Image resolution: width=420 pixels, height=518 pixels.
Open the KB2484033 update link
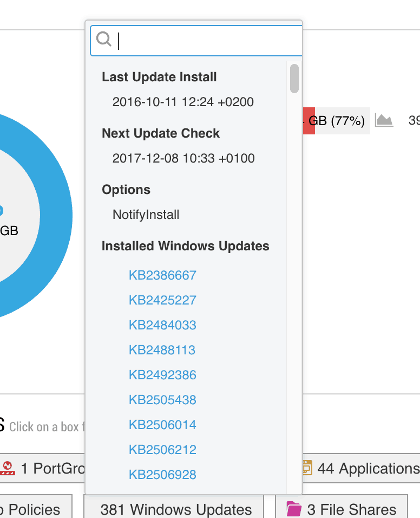point(162,325)
